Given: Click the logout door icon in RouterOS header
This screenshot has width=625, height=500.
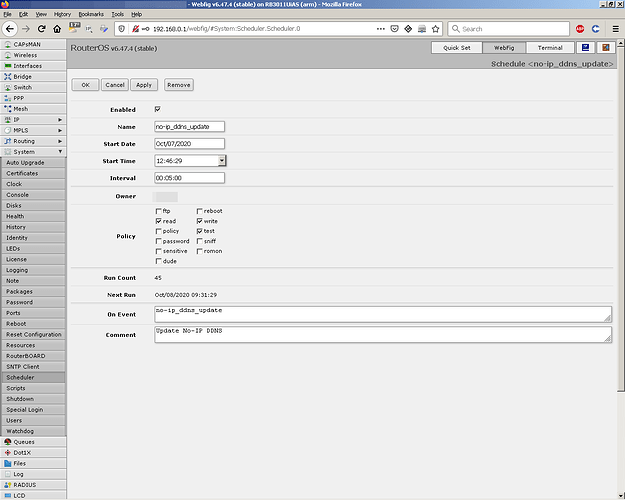Looking at the screenshot, I should (605, 47).
